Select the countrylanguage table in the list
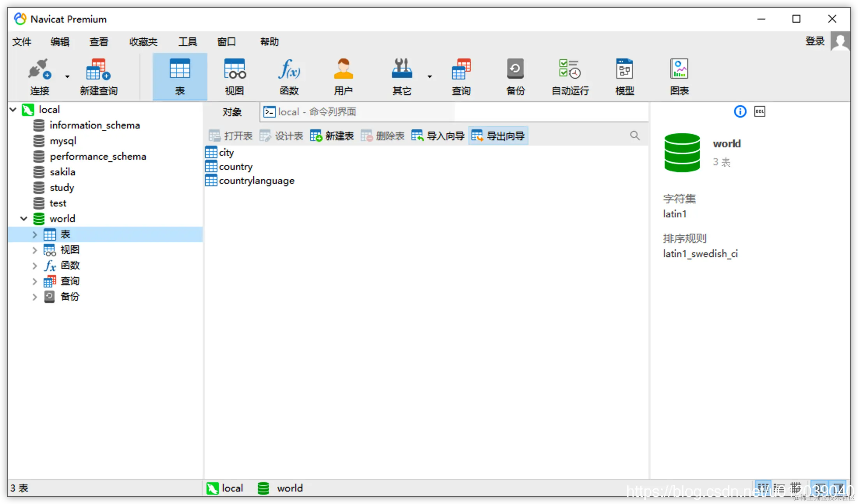 [x=256, y=181]
